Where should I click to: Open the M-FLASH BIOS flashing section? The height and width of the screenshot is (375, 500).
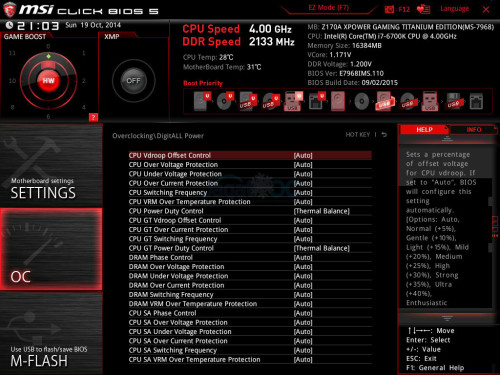(x=51, y=333)
